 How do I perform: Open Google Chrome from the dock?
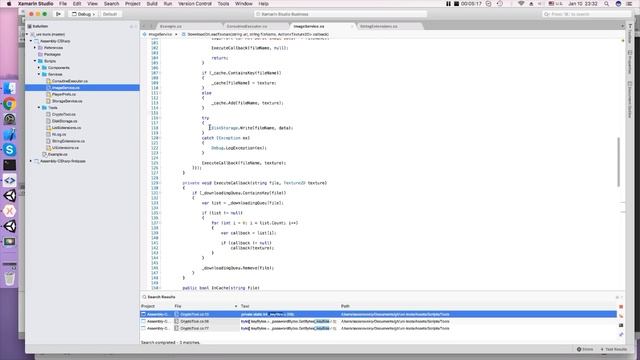(x=9, y=104)
